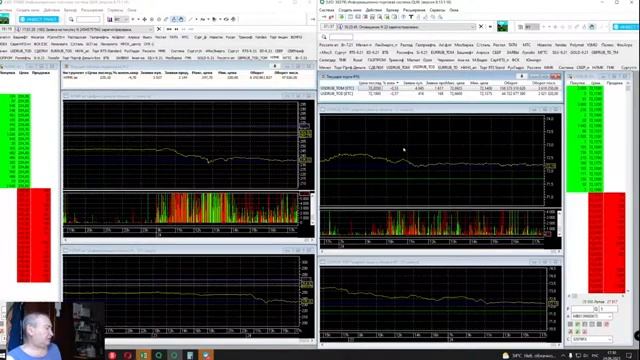The image size is (640, 360).
Task: Switch to USDRUB_TOD tab in right window
Action: (x=423, y=67)
